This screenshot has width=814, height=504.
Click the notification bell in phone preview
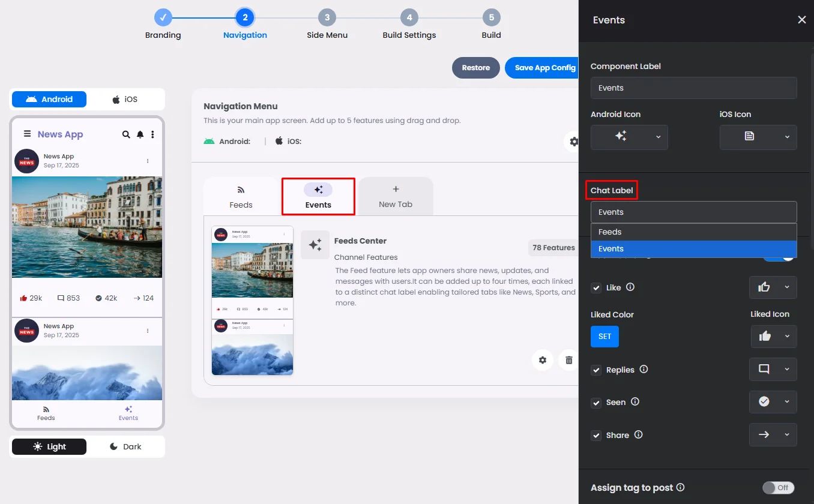(x=140, y=134)
